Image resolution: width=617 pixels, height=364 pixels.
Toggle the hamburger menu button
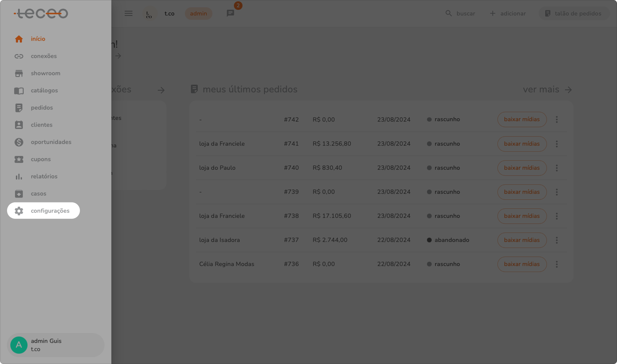[x=128, y=14]
